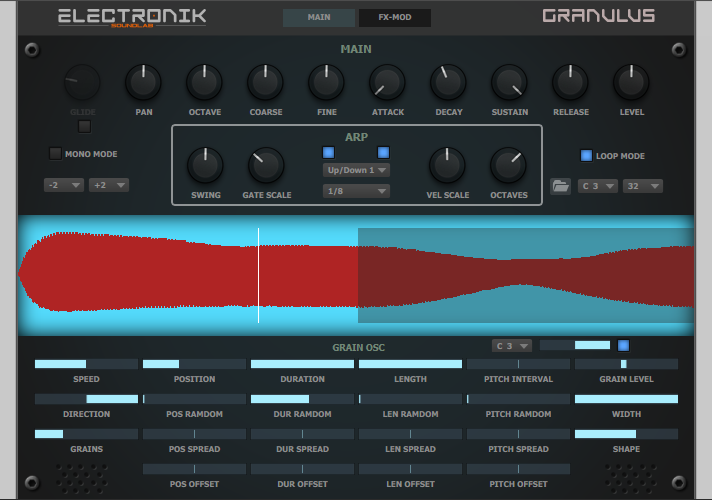Click the Coarse tuning knob
Viewport: 712px width, 500px height.
(265, 82)
